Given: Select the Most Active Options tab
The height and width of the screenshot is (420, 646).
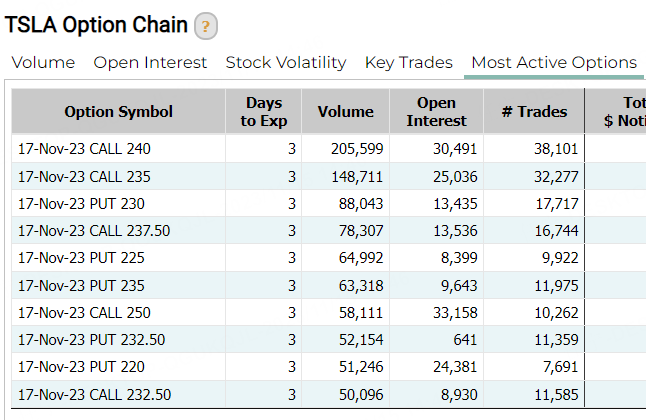Looking at the screenshot, I should point(553,63).
